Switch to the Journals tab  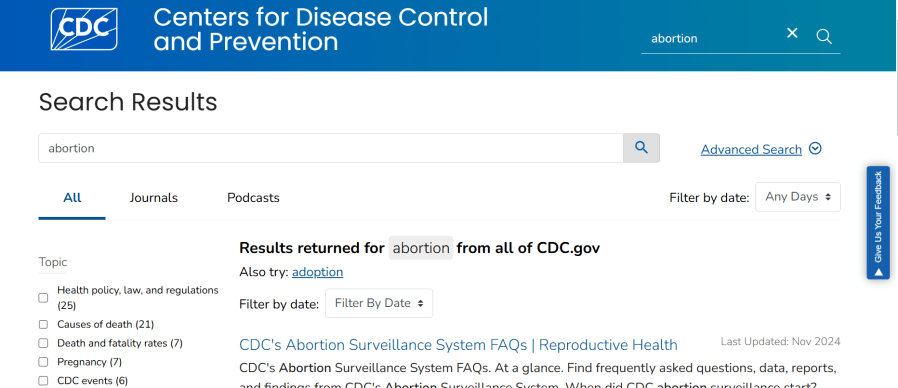point(153,198)
